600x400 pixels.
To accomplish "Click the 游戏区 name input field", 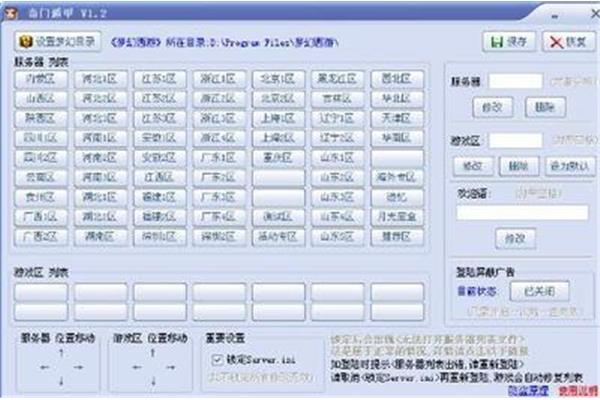I will 515,140.
